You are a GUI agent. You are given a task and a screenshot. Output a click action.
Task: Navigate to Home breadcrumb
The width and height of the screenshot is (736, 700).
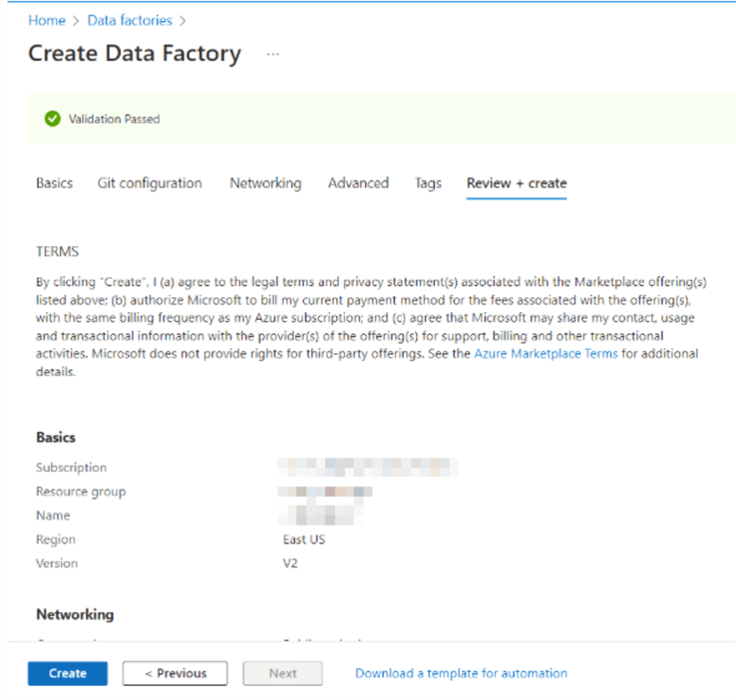47,20
